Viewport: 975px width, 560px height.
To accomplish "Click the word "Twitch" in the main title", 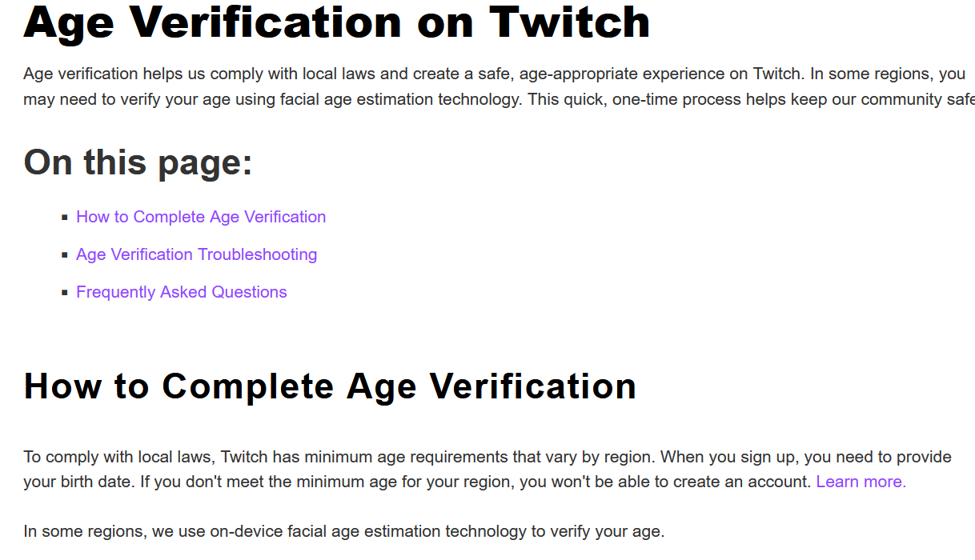I will pyautogui.click(x=568, y=22).
